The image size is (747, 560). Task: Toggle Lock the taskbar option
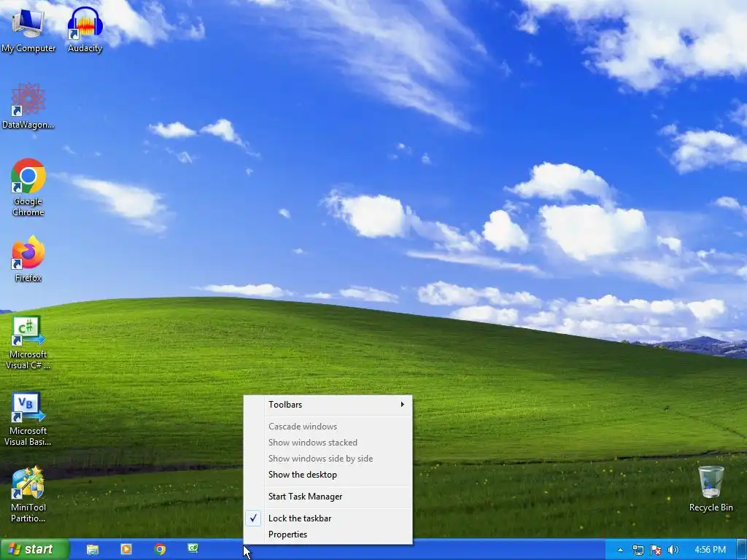point(328,518)
